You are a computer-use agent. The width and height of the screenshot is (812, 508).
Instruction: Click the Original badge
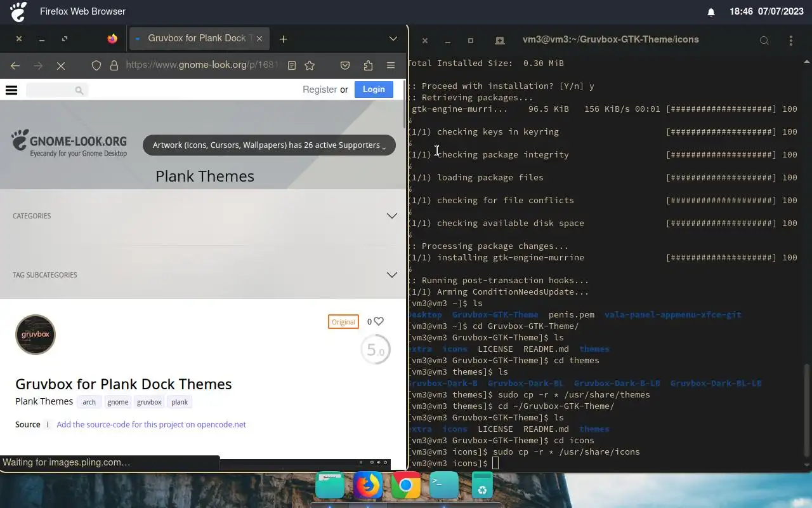pos(343,322)
